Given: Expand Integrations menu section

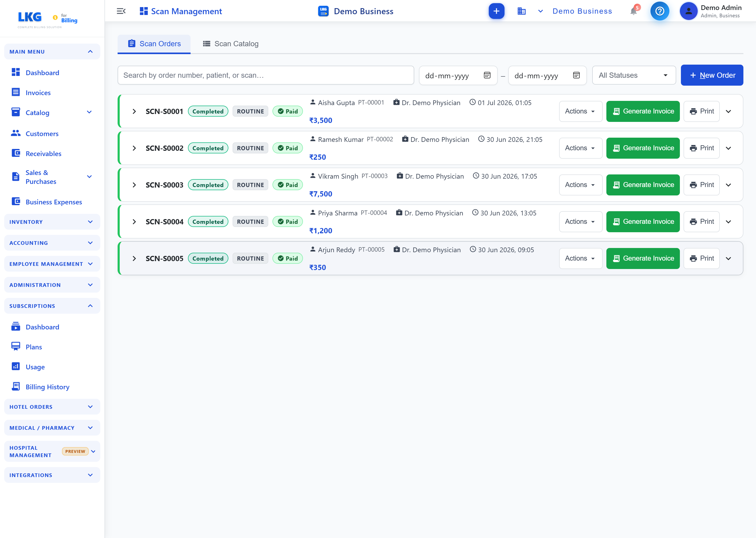Looking at the screenshot, I should pyautogui.click(x=52, y=475).
